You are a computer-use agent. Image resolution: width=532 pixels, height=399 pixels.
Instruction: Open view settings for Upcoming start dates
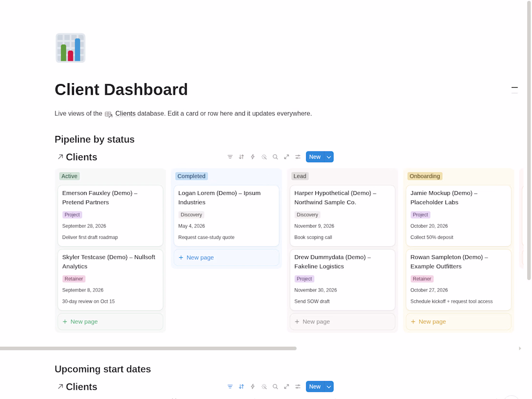point(298,386)
